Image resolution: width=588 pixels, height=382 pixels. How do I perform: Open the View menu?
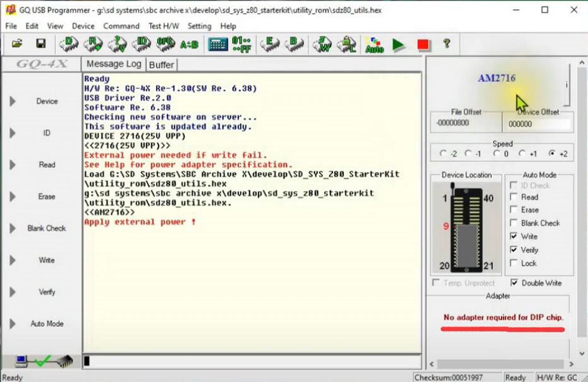pos(55,26)
